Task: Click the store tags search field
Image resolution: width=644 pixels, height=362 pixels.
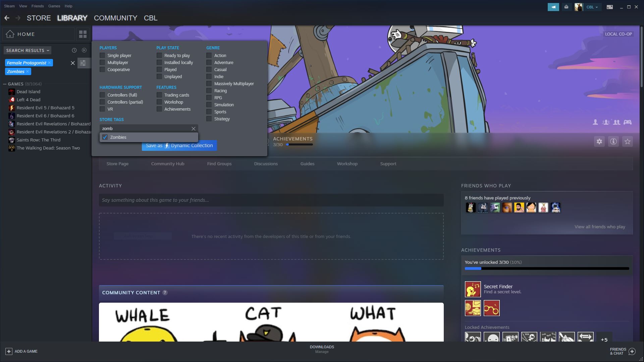Action: 146,129
